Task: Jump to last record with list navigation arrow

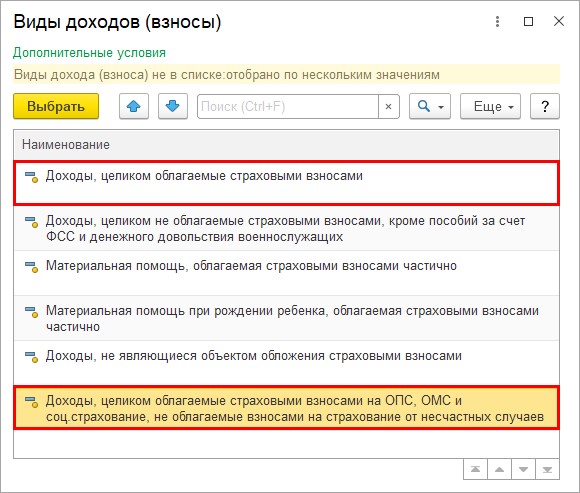Action: click(x=547, y=469)
